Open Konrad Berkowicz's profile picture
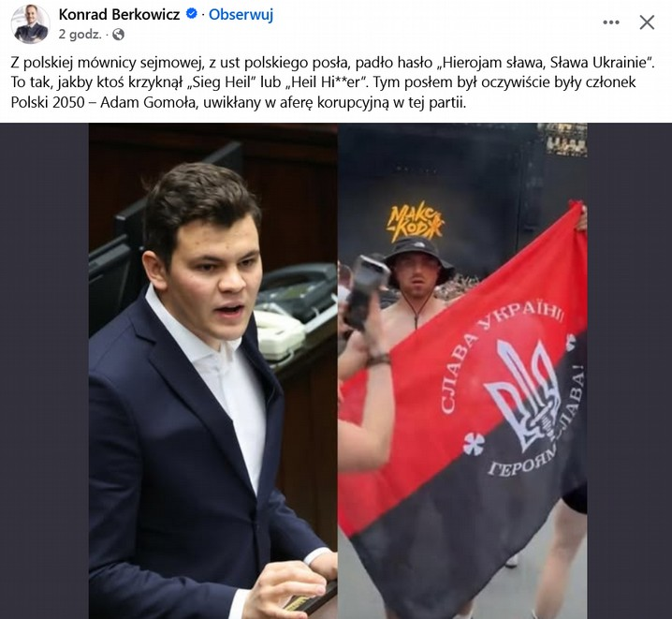This screenshot has width=672, height=619. (30, 24)
